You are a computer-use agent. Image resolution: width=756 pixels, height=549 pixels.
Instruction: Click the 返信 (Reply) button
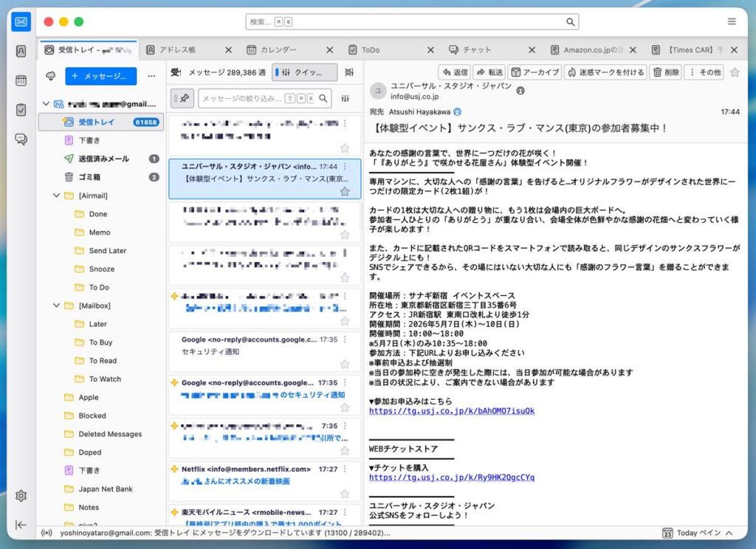(x=454, y=72)
